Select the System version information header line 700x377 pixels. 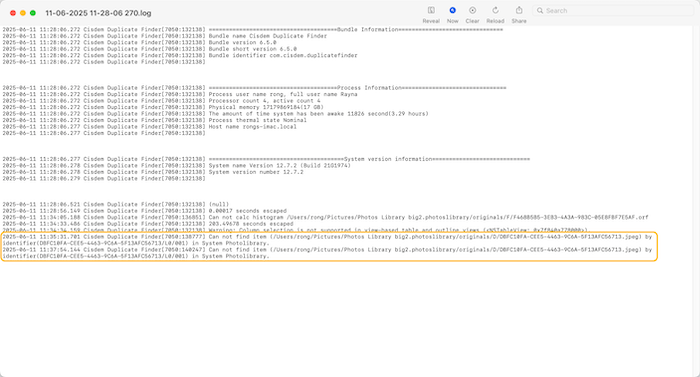click(266, 159)
